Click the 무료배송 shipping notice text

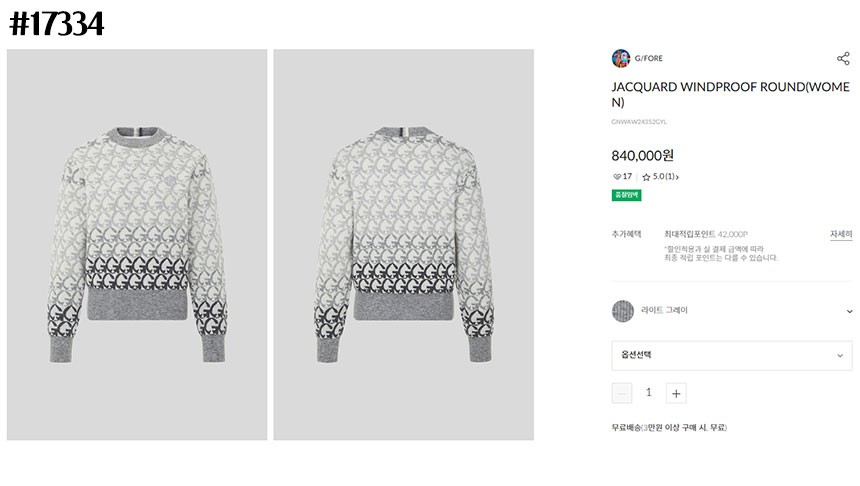click(x=669, y=428)
